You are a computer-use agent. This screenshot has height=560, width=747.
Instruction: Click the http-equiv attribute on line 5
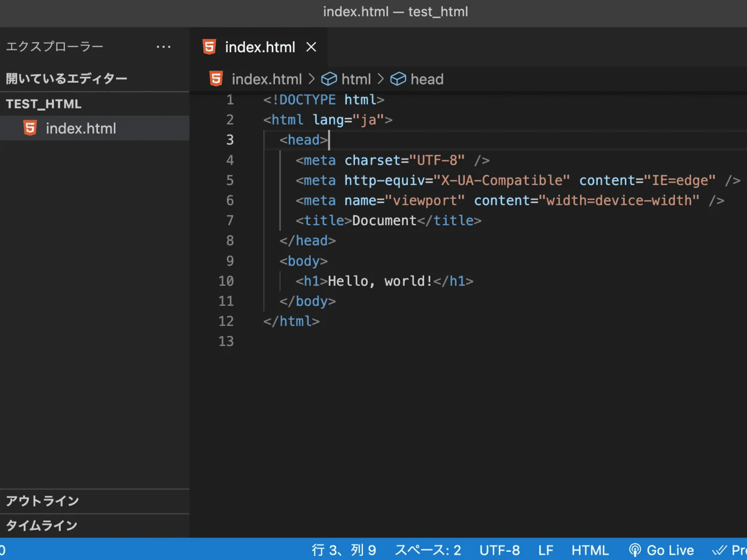(385, 180)
